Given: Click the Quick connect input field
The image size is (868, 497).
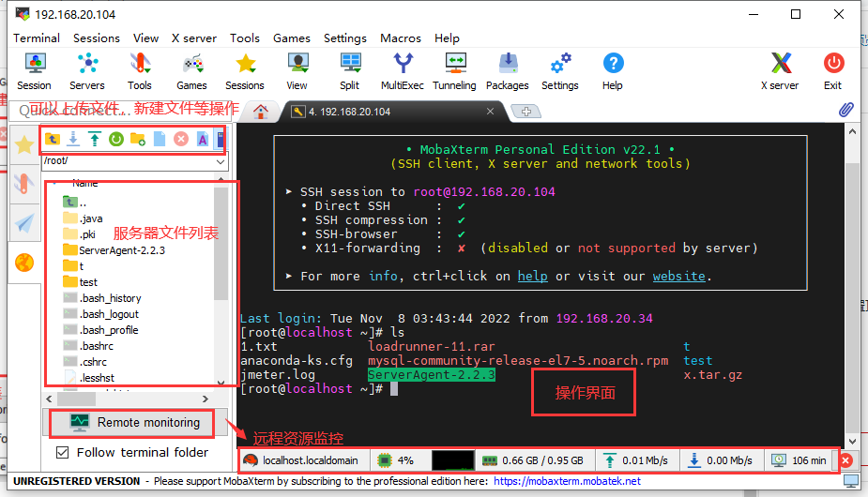Looking at the screenshot, I should [122, 110].
